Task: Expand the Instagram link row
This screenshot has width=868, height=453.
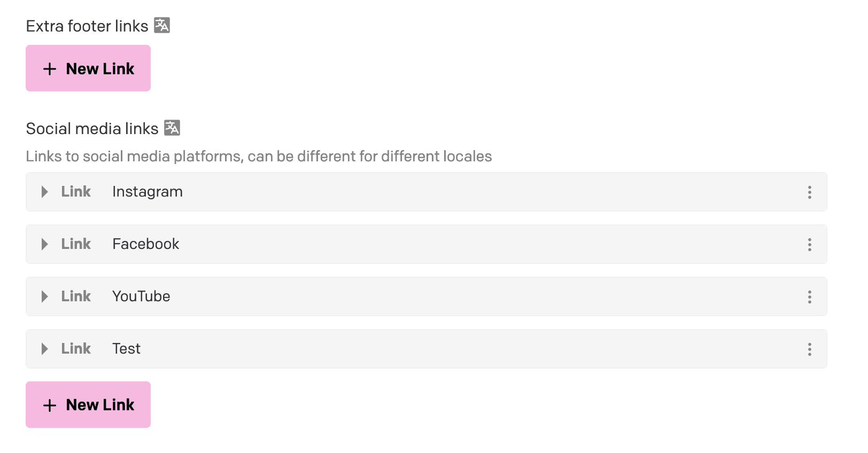Action: (45, 192)
